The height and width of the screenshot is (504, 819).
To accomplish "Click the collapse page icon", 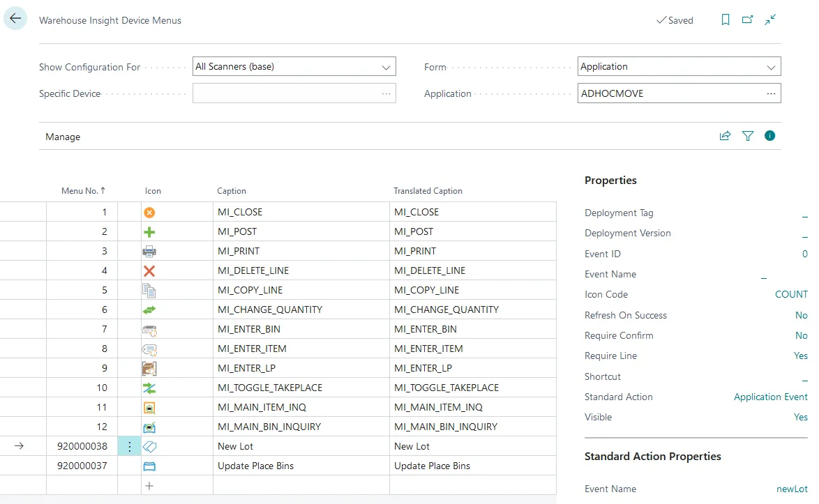I will 770,20.
